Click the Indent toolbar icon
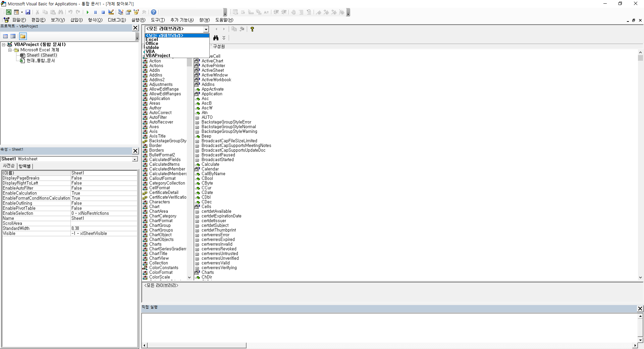Image resolution: width=644 pixels, height=349 pixels. (276, 12)
